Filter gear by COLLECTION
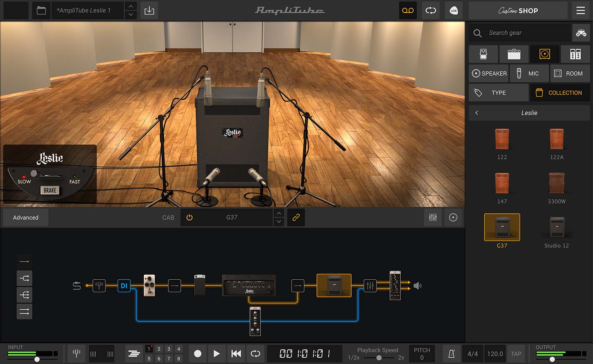This screenshot has width=593, height=364. 560,92
